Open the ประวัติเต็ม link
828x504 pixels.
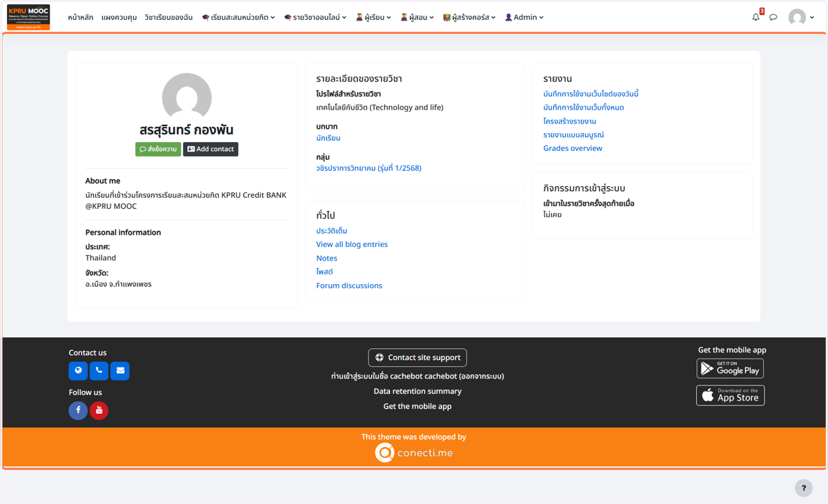click(x=331, y=231)
